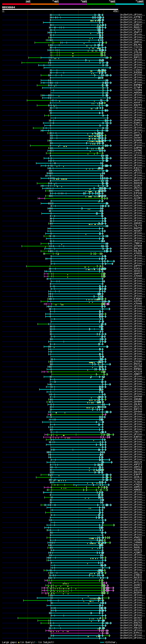
Task: Click the purple ~60% identity legend bar
Action: (73, 4)
